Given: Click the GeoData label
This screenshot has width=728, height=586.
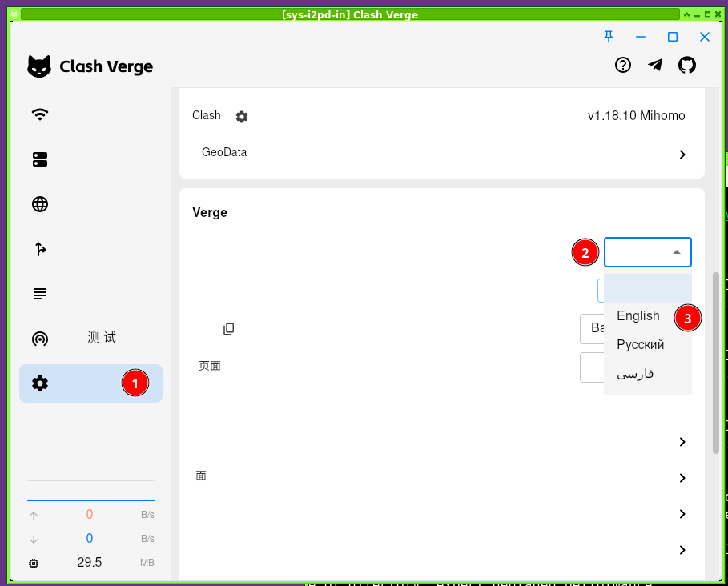Looking at the screenshot, I should point(224,152).
